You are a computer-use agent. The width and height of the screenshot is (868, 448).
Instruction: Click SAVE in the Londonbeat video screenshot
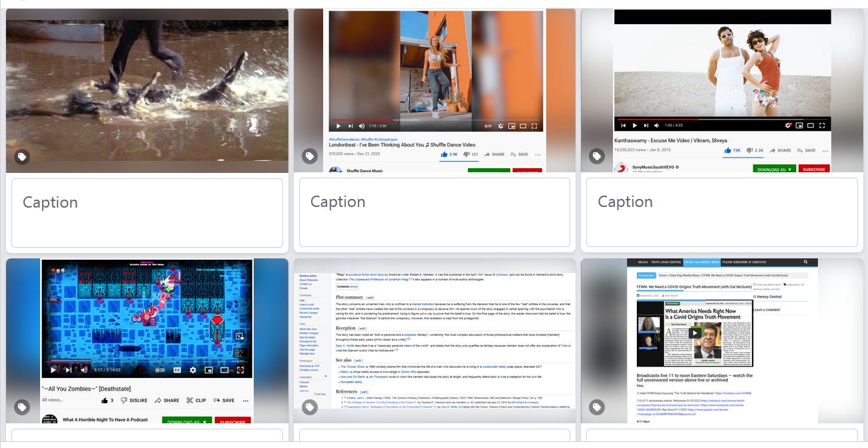[519, 154]
